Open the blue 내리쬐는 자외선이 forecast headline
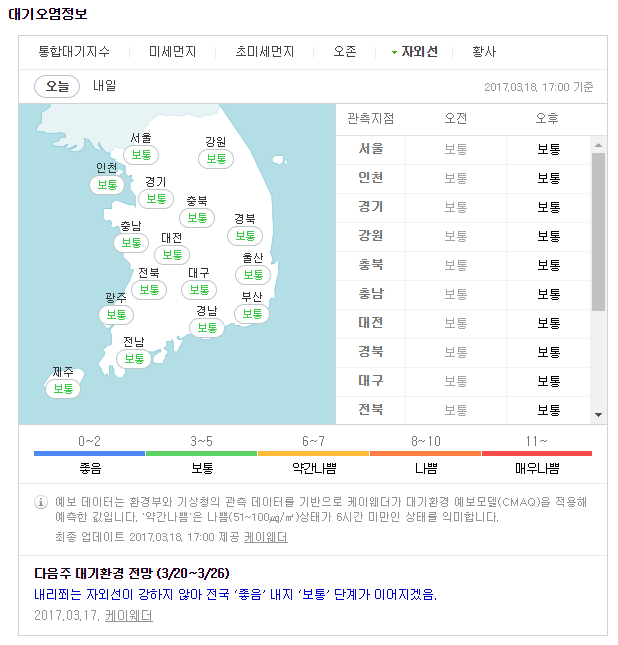Image resolution: width=618 pixels, height=645 pixels. click(x=235, y=594)
